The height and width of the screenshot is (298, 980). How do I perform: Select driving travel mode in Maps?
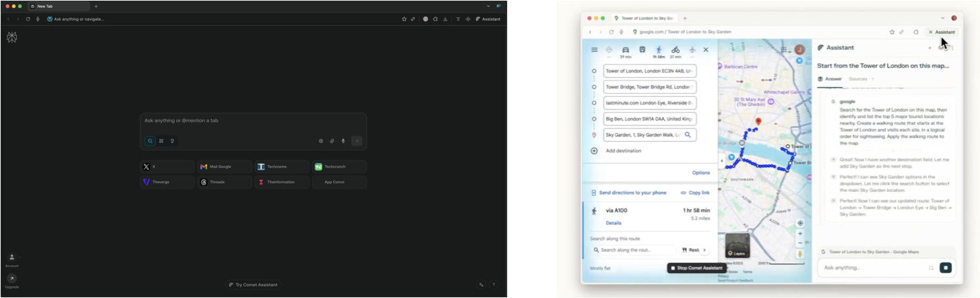point(625,49)
